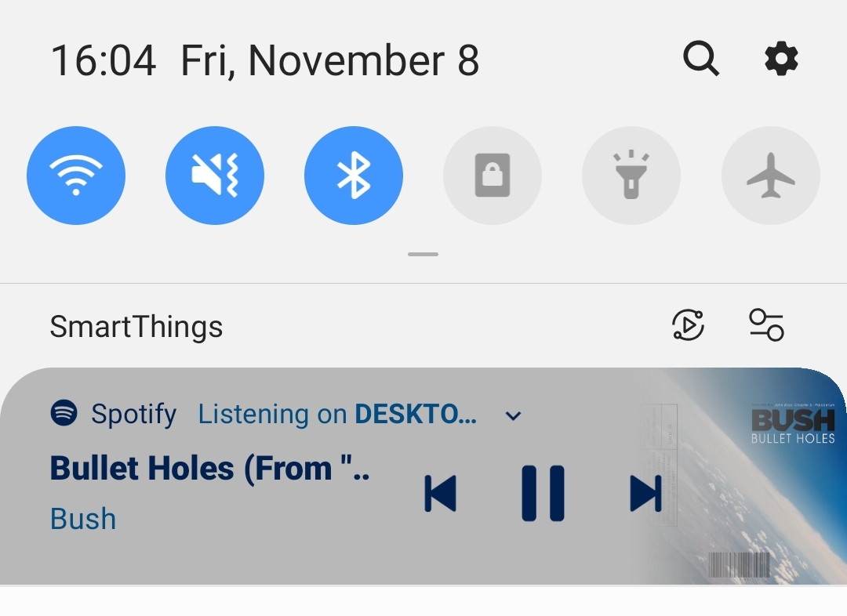Open SmartThings label

[x=136, y=327]
